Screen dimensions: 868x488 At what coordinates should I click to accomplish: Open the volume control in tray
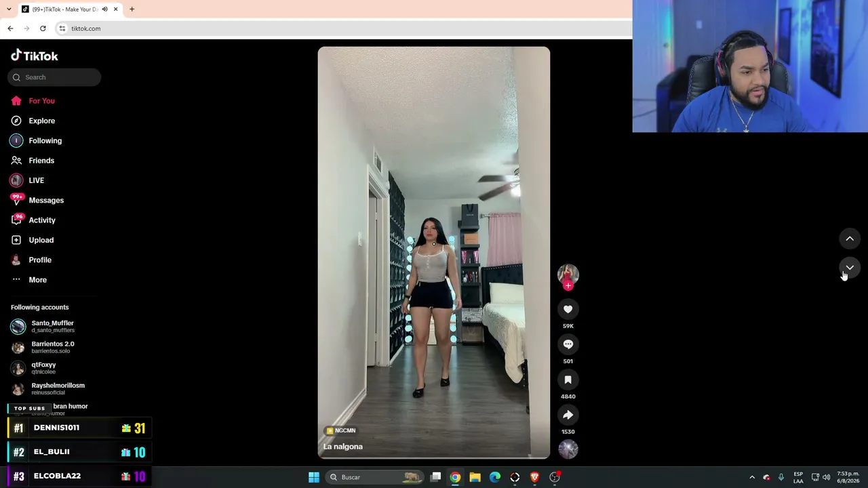(x=826, y=477)
